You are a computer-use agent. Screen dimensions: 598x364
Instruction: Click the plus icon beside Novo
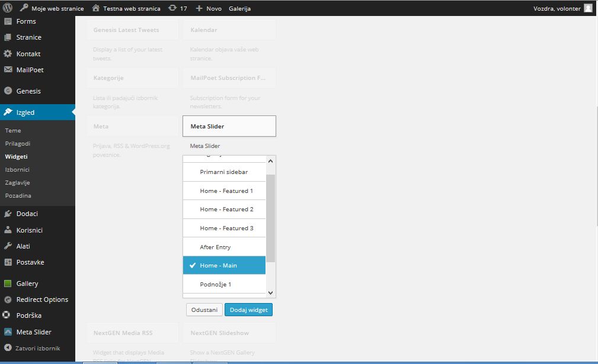tap(199, 8)
